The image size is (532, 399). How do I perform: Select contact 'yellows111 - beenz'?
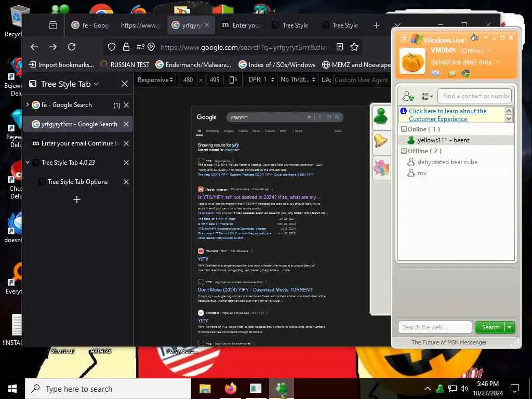(456, 140)
